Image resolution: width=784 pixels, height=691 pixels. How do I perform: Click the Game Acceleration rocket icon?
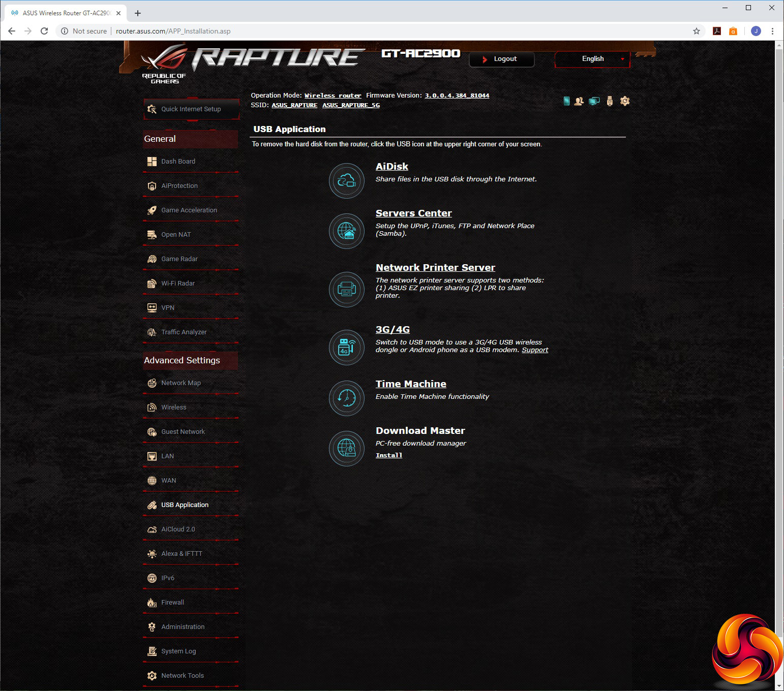click(x=152, y=210)
